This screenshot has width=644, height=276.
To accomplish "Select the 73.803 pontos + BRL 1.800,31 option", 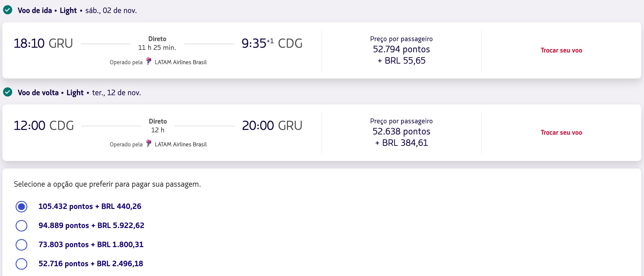I will [21, 245].
